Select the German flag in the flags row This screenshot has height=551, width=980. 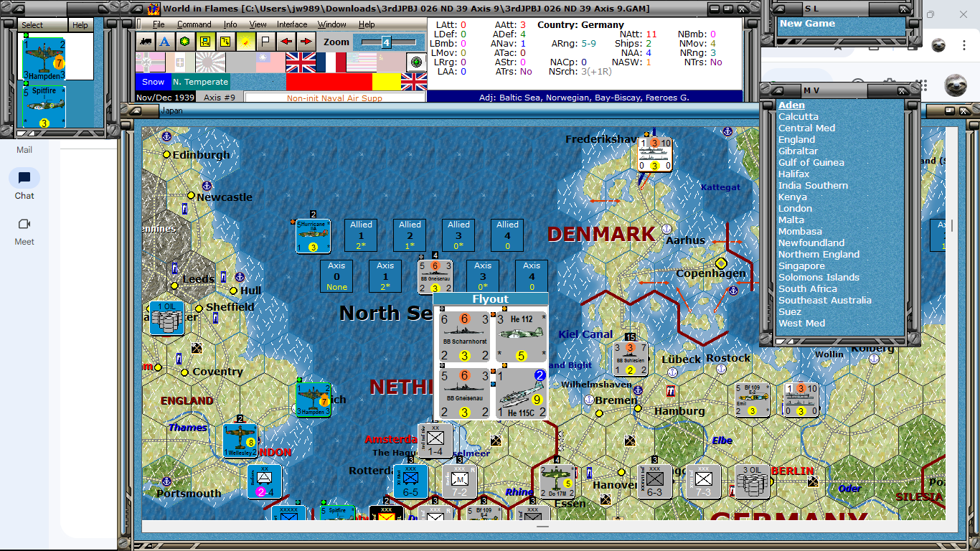click(x=150, y=62)
